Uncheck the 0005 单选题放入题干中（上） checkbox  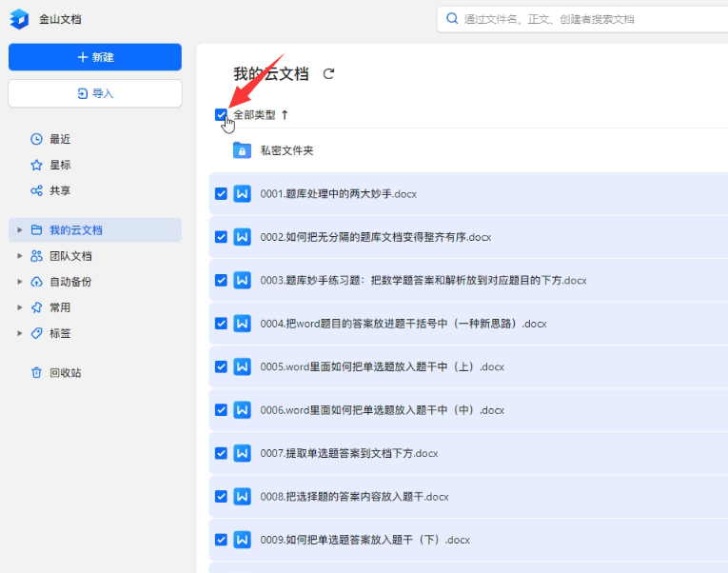221,366
